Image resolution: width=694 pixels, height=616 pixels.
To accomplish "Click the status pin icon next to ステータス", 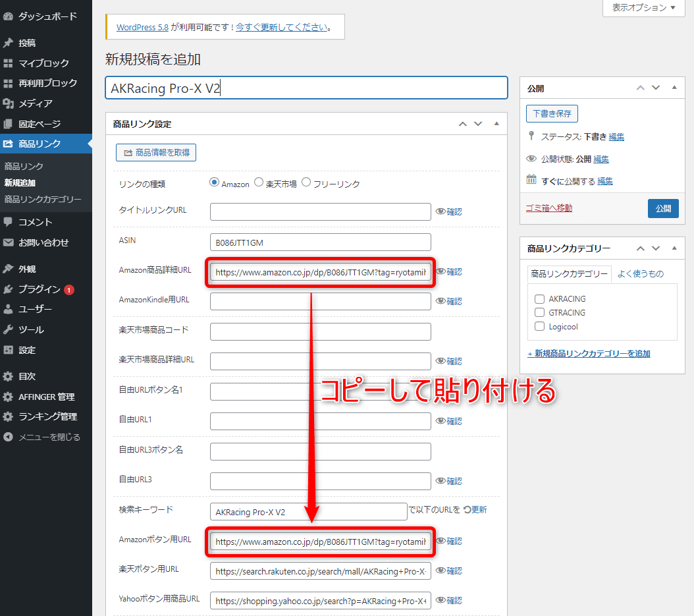I will pos(531,136).
